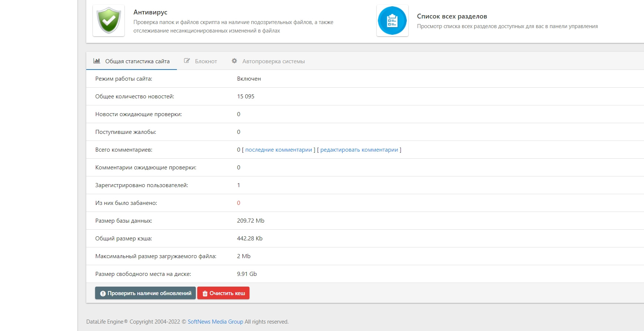
Task: Open the Antivirus green shield icon
Action: [x=108, y=20]
